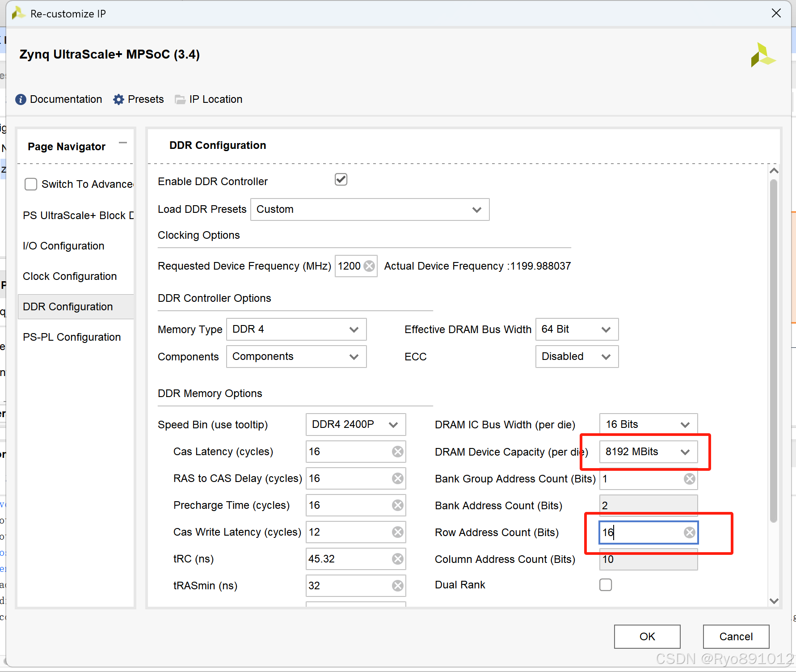Click the DDR Memory Options heading

click(210, 393)
